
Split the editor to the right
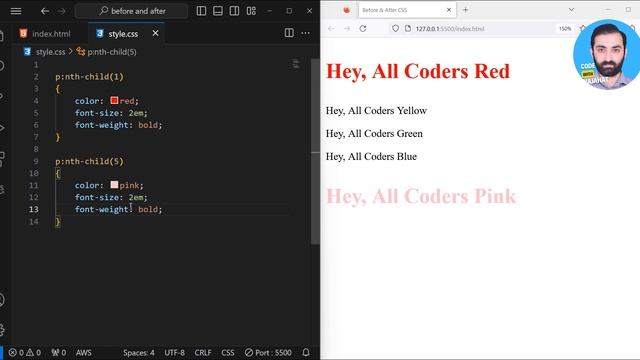click(289, 33)
